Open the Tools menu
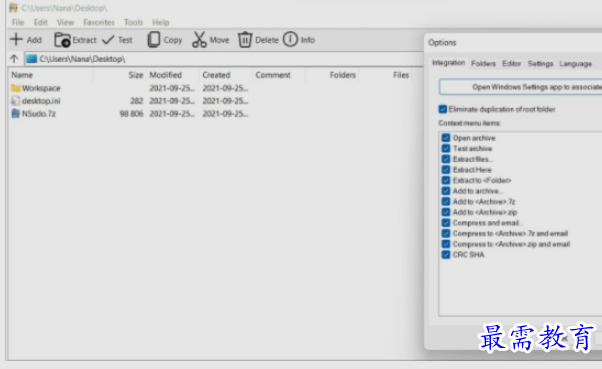This screenshot has width=602, height=369. pos(133,22)
